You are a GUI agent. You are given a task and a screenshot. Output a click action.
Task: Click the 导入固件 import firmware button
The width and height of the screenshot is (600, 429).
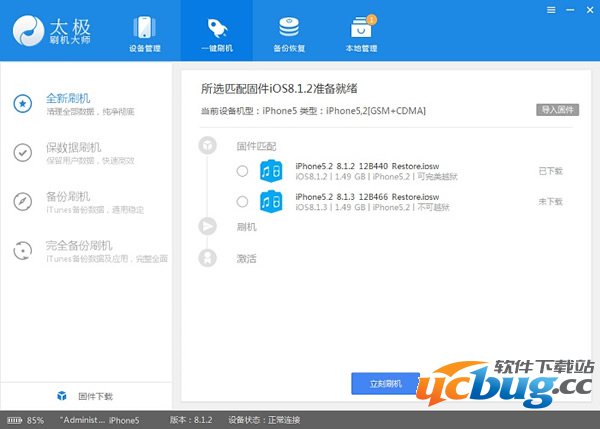pos(557,110)
